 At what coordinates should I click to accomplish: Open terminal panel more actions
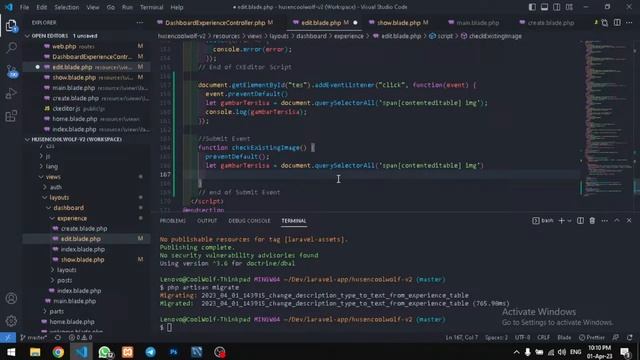pos(604,221)
